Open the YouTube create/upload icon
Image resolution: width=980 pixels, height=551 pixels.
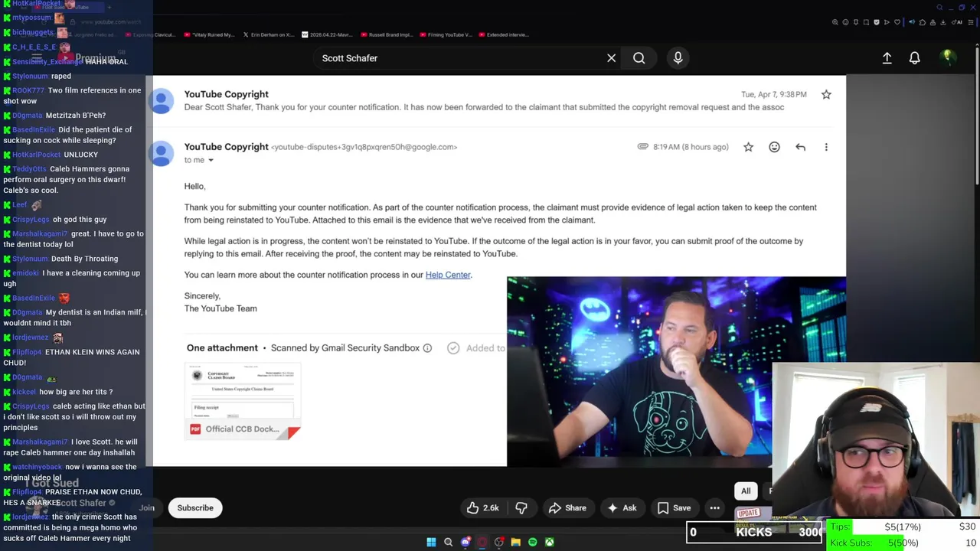click(887, 58)
